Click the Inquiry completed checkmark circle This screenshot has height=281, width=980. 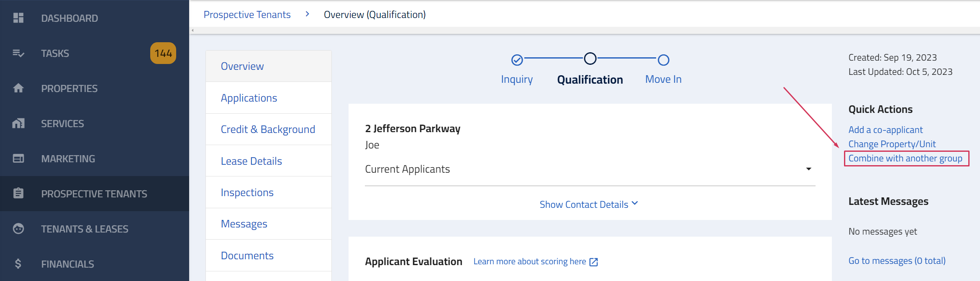(x=517, y=59)
